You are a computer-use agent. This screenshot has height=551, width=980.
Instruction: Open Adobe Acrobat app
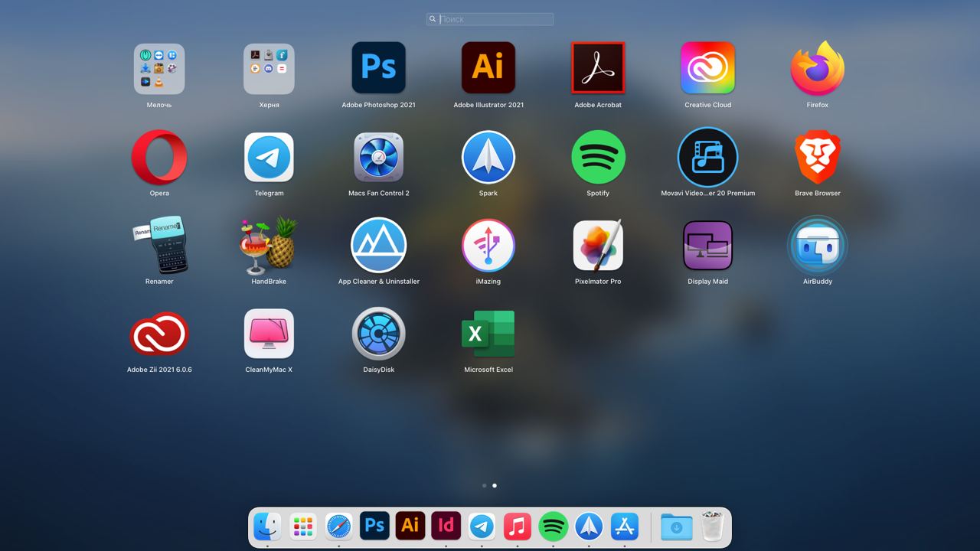pyautogui.click(x=598, y=68)
